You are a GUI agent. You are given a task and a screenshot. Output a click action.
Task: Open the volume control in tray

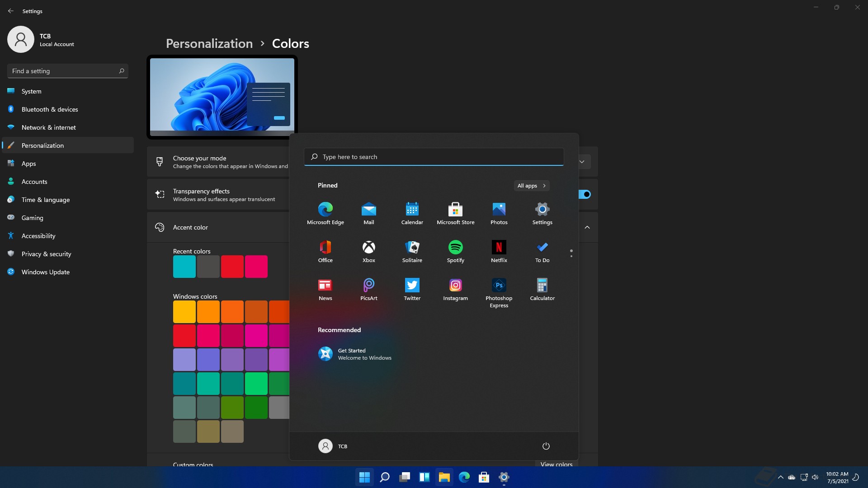click(815, 477)
